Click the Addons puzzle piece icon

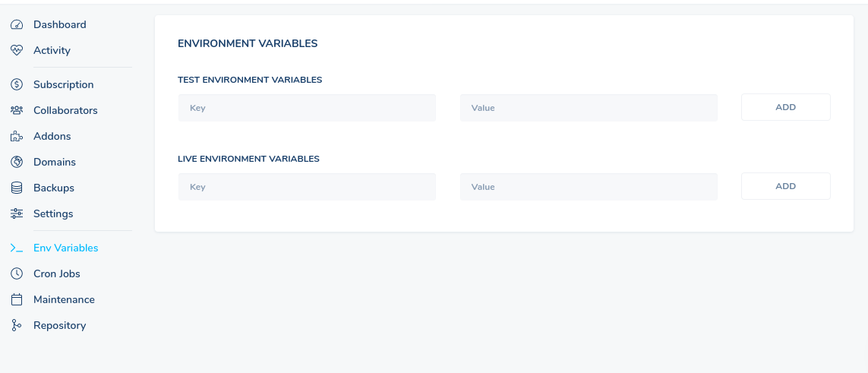(17, 136)
